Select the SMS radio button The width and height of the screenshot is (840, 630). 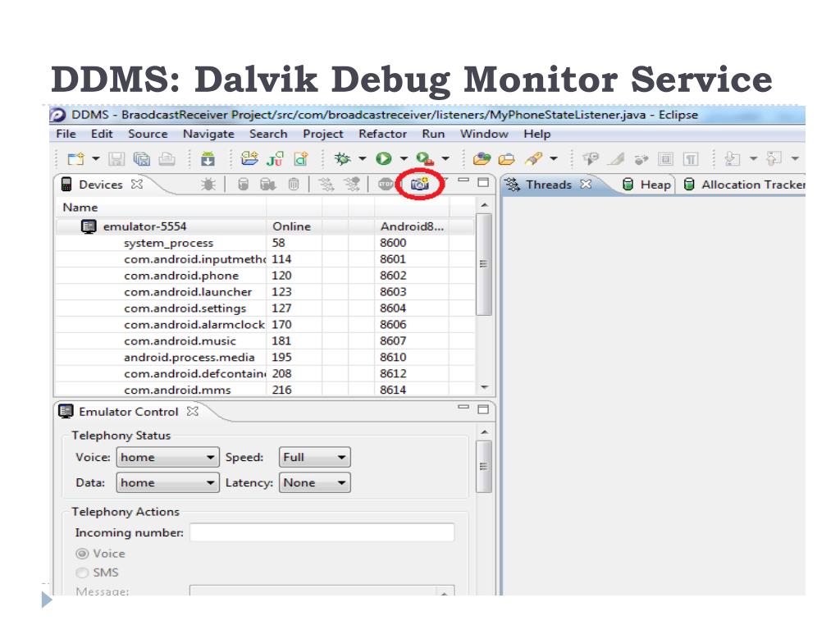[81, 573]
